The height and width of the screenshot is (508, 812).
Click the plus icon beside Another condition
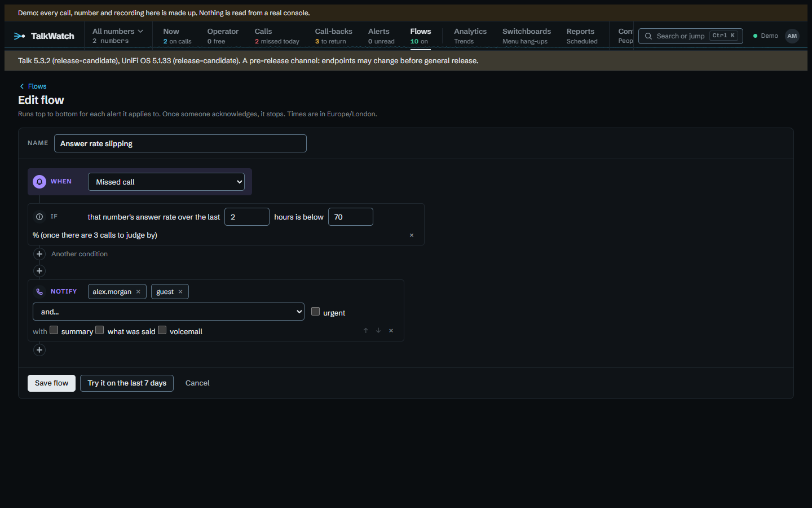39,254
